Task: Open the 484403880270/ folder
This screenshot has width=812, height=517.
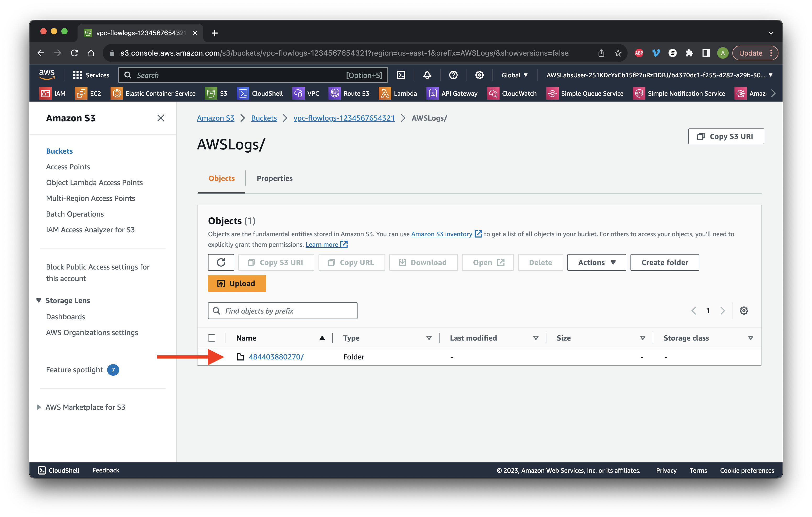Action: coord(276,357)
